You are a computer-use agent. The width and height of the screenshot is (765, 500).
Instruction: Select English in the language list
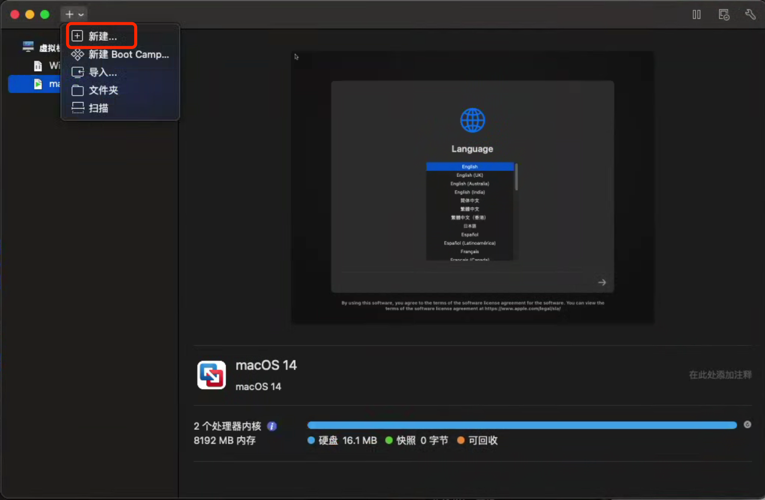pyautogui.click(x=470, y=166)
